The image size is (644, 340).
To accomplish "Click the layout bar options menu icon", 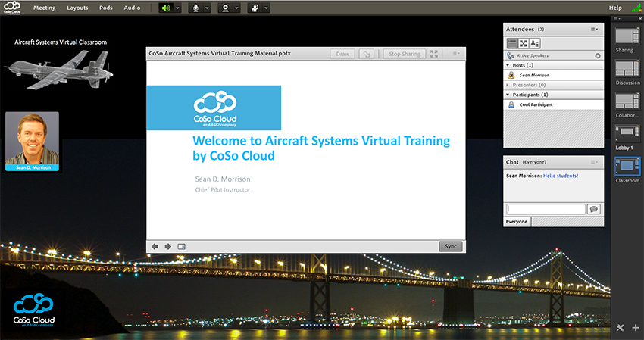I will pos(616,18).
